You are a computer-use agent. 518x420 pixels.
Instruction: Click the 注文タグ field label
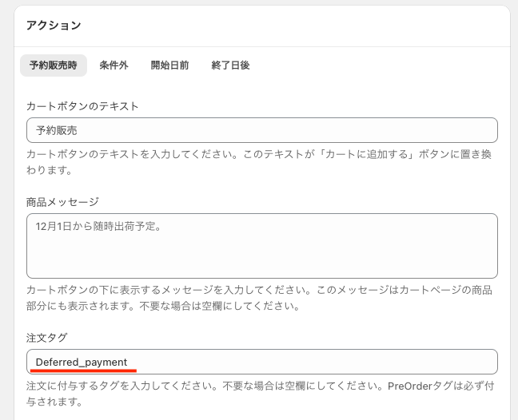point(47,338)
